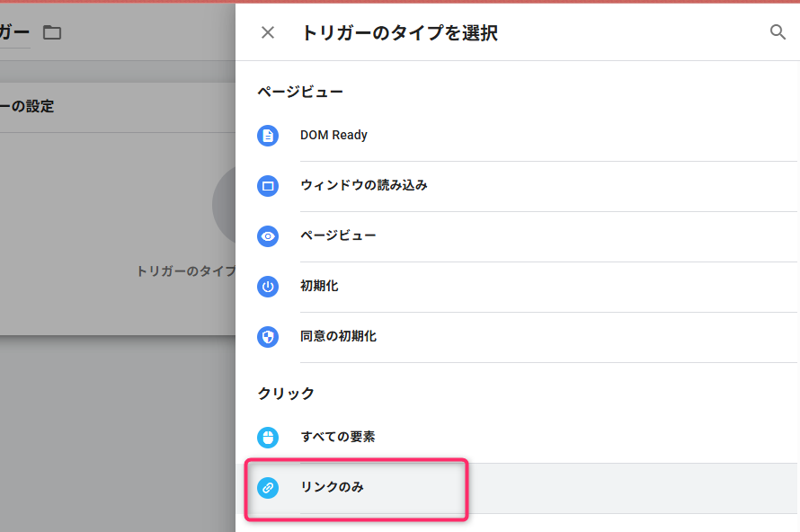The height and width of the screenshot is (532, 800).
Task: Click the chain link icon for リンクのみ
Action: [x=268, y=488]
